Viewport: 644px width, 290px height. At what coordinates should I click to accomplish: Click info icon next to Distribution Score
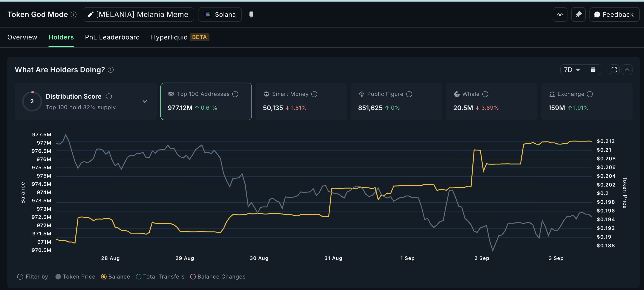coord(109,96)
